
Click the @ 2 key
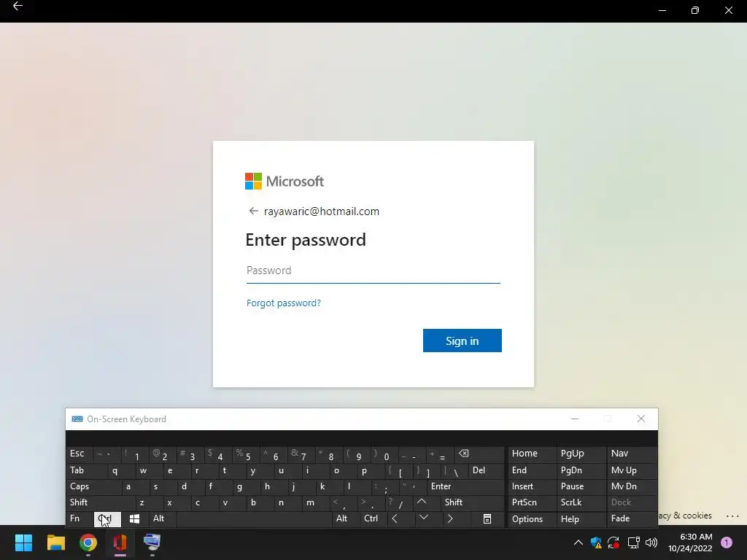tap(164, 455)
